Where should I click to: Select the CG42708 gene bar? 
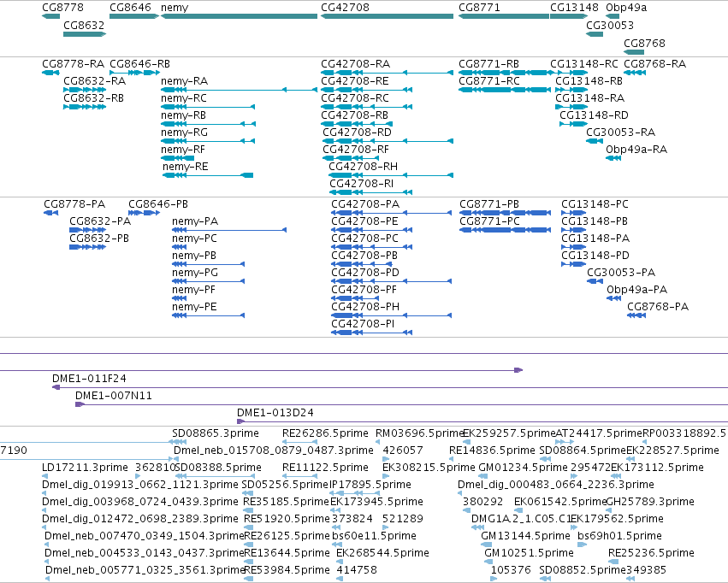point(387,16)
